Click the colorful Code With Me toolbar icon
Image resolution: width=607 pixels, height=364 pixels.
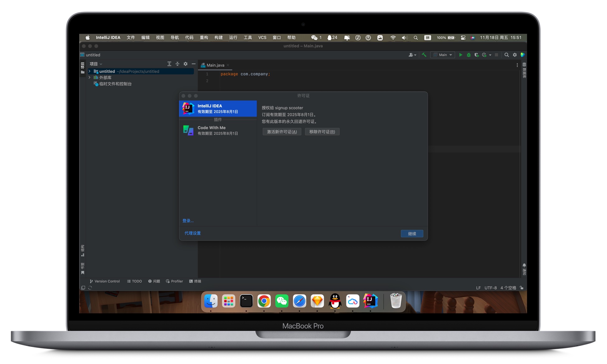[523, 55]
